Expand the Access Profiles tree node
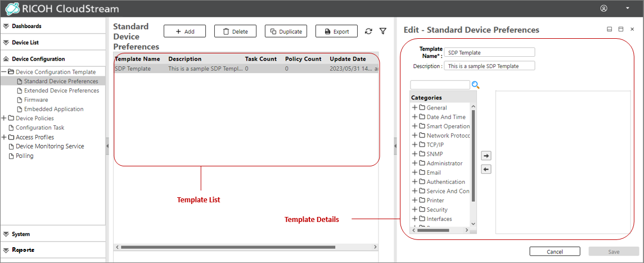This screenshot has width=644, height=263. click(4, 137)
